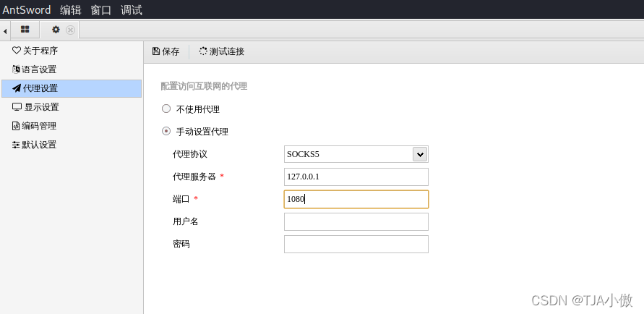Click the 代理服务器 input field
This screenshot has width=644, height=314.
[356, 177]
